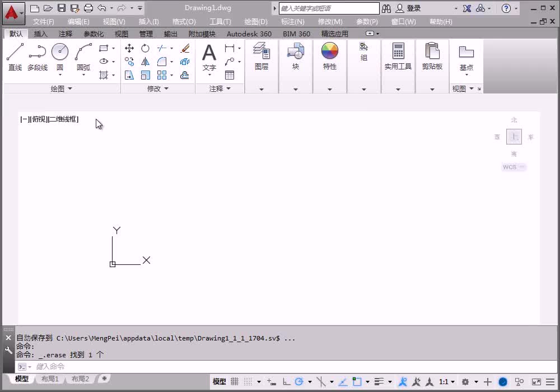Toggle Polar tracking in status bar
The image size is (560, 392).
(299, 382)
